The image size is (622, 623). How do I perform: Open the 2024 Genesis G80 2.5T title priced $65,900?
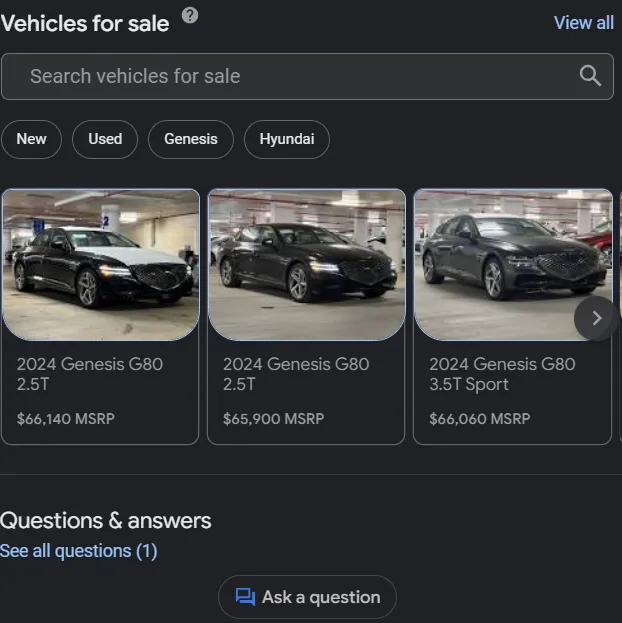(x=296, y=374)
